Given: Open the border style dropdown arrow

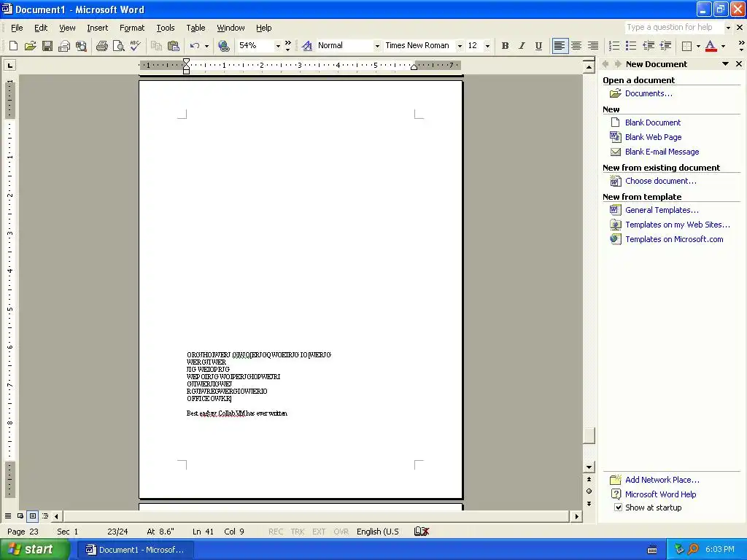Looking at the screenshot, I should click(x=698, y=46).
